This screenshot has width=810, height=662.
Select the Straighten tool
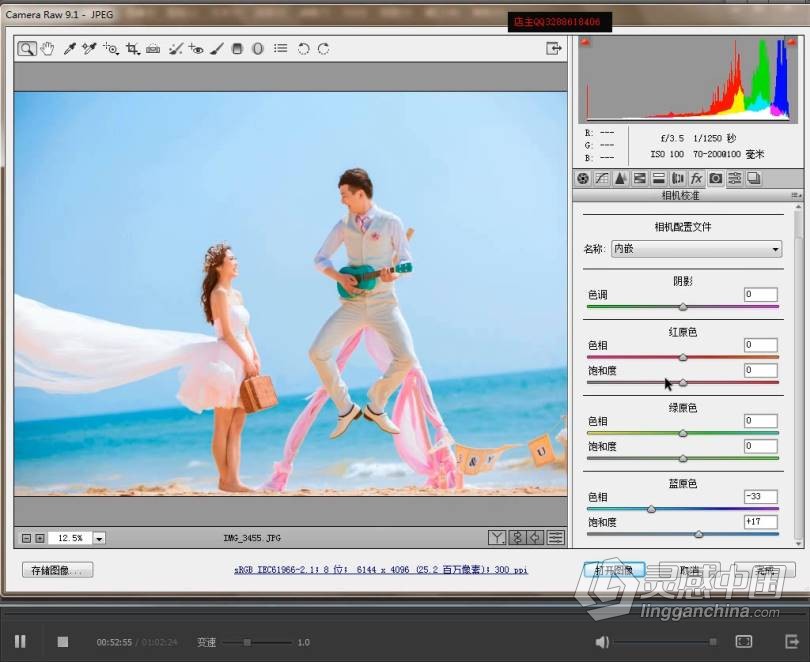[x=153, y=49]
